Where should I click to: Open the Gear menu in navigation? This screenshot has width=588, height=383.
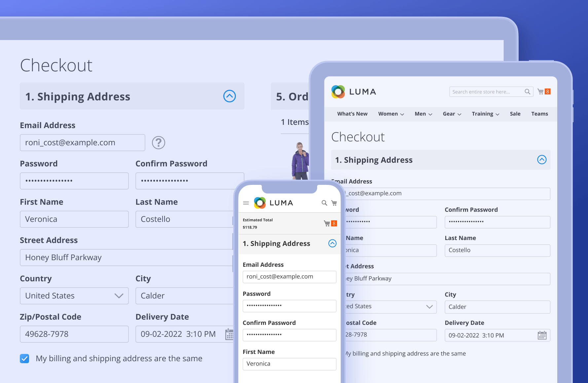[x=452, y=114]
